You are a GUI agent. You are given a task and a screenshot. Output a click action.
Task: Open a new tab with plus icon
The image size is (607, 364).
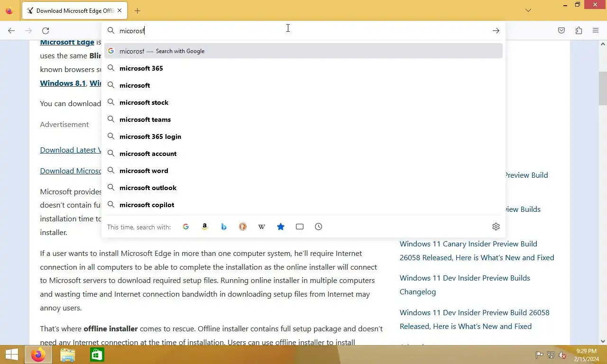[137, 10]
